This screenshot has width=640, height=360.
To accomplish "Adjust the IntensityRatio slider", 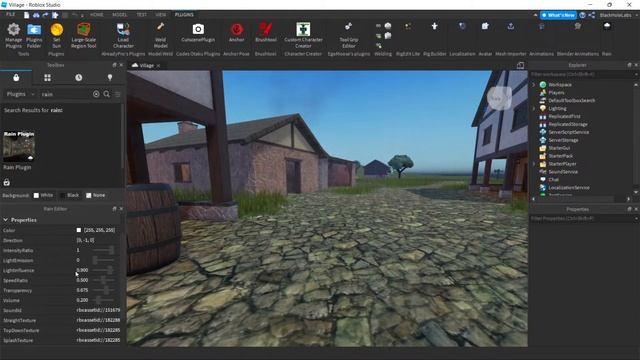I will 104,250.
